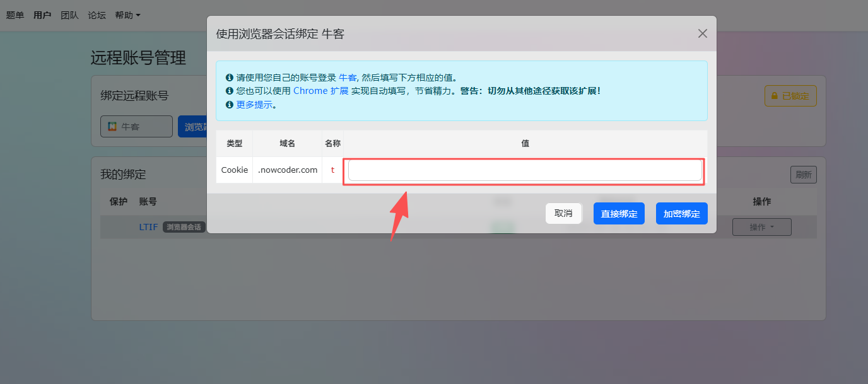The height and width of the screenshot is (384, 868).
Task: Click the Cookie value input field
Action: pos(525,170)
